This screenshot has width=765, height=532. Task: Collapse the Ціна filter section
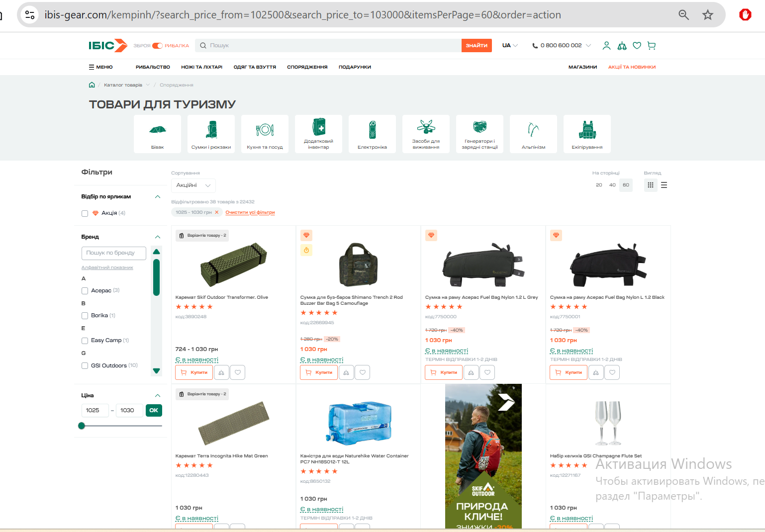click(x=158, y=396)
